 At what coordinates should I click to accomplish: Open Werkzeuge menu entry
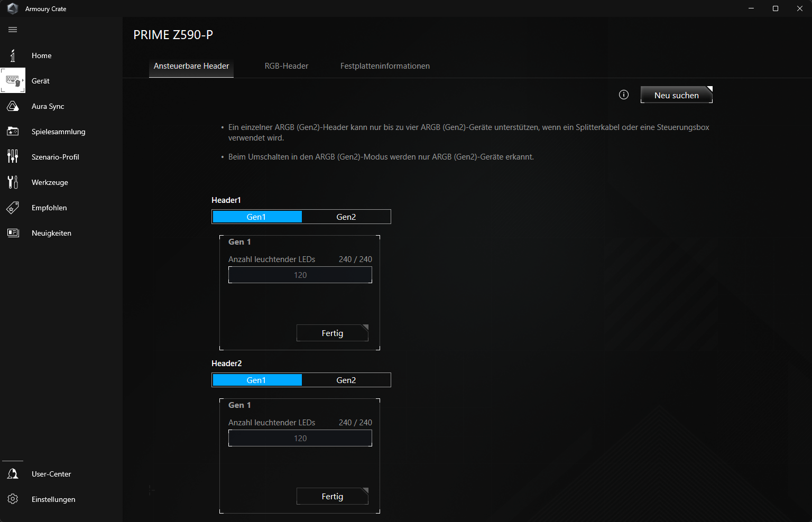click(50, 182)
